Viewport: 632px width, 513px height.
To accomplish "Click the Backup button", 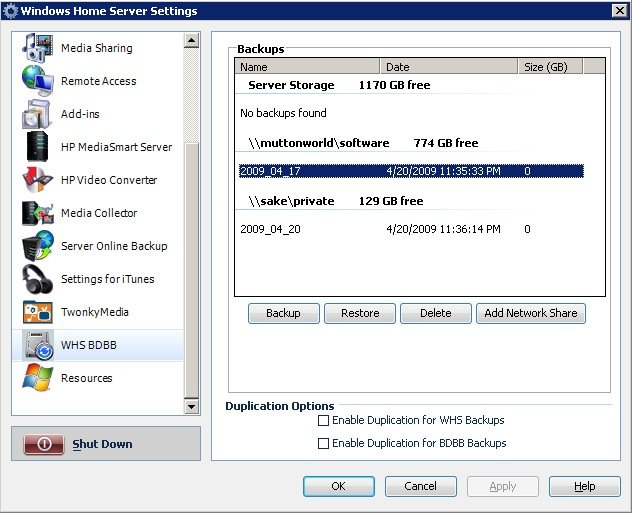I will tap(284, 313).
